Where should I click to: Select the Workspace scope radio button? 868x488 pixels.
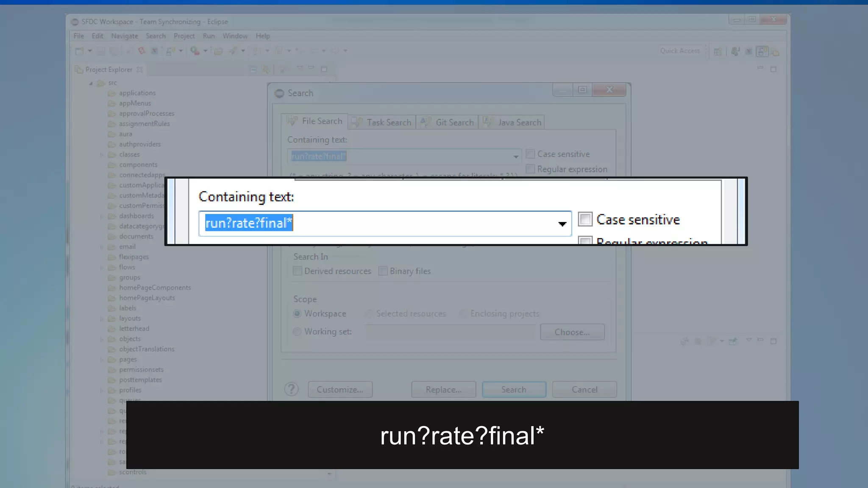(297, 313)
